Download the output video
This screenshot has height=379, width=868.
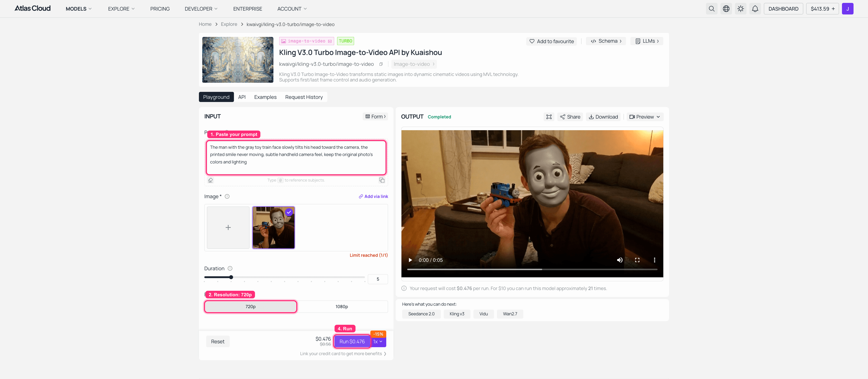[603, 117]
